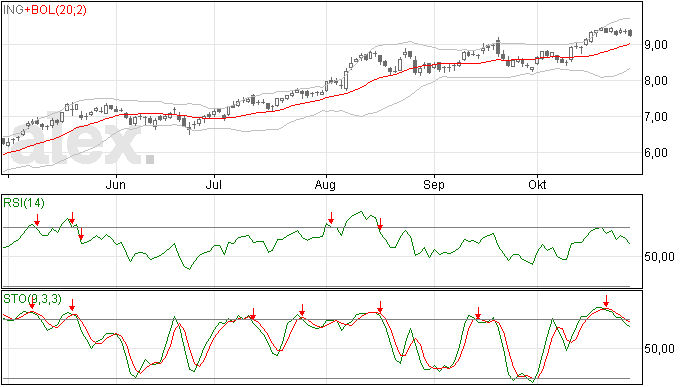Click the +BOL(20;2) indicator label
This screenshot has width=690, height=387.
pyautogui.click(x=55, y=10)
